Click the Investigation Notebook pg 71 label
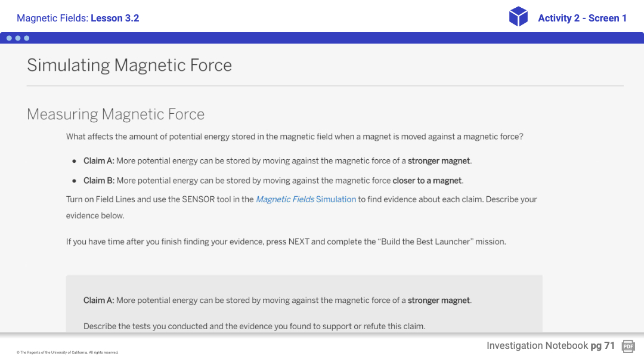Image resolution: width=644 pixels, height=362 pixels. point(550,346)
